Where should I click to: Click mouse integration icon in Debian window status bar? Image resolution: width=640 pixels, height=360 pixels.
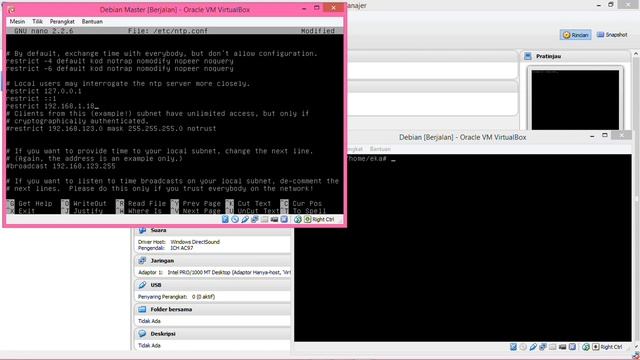[586, 347]
